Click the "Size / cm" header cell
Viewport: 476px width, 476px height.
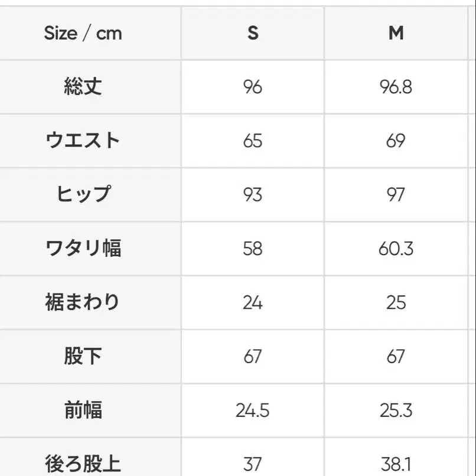click(x=83, y=33)
